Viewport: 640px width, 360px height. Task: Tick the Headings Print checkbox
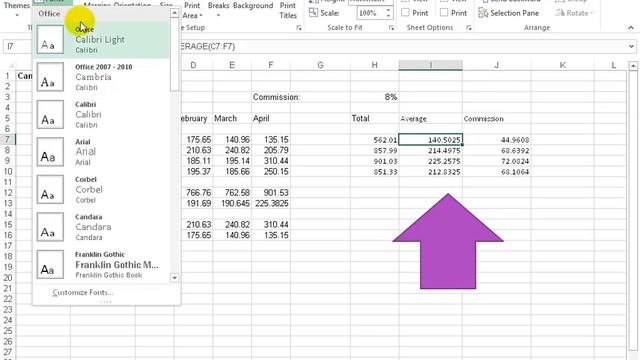point(444,13)
